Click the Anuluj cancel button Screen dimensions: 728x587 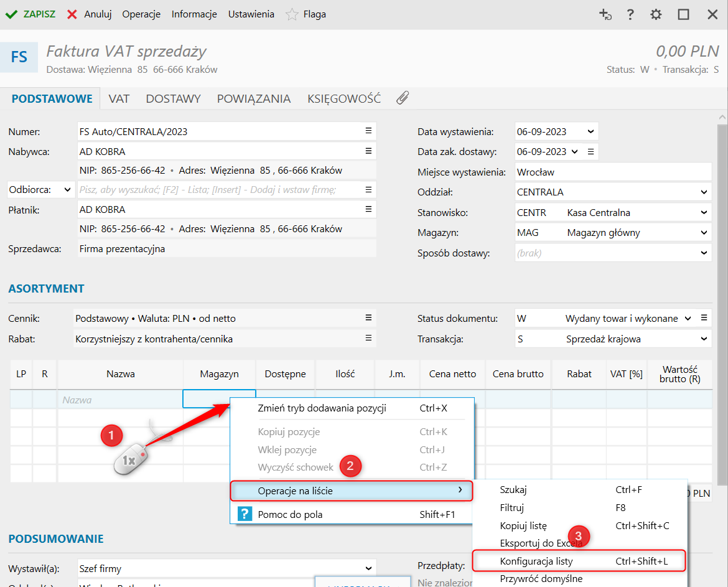click(x=89, y=14)
